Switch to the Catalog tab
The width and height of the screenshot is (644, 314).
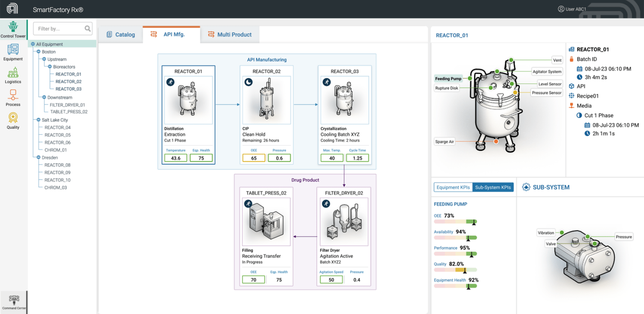[x=121, y=34]
